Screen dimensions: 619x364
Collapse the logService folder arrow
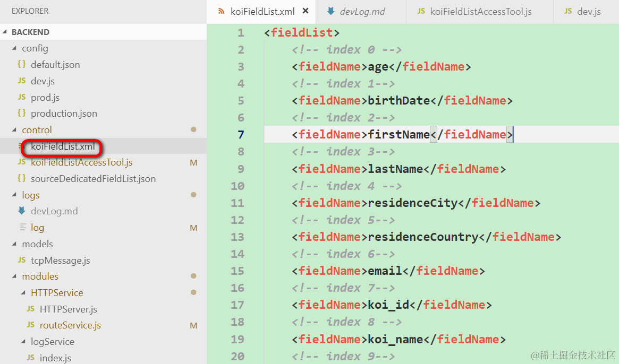pos(24,342)
